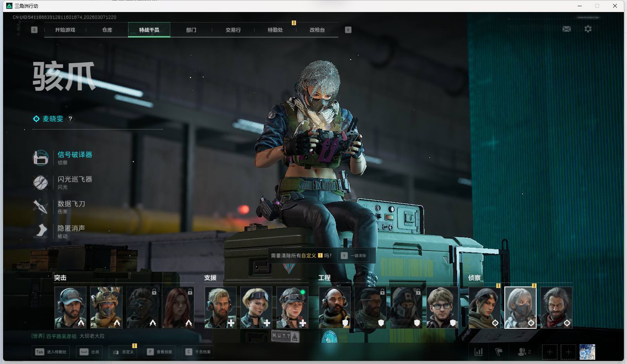Screen dimensions: 627x364
Task: Select the braided 支援 operator with green dot
Action: click(x=293, y=307)
